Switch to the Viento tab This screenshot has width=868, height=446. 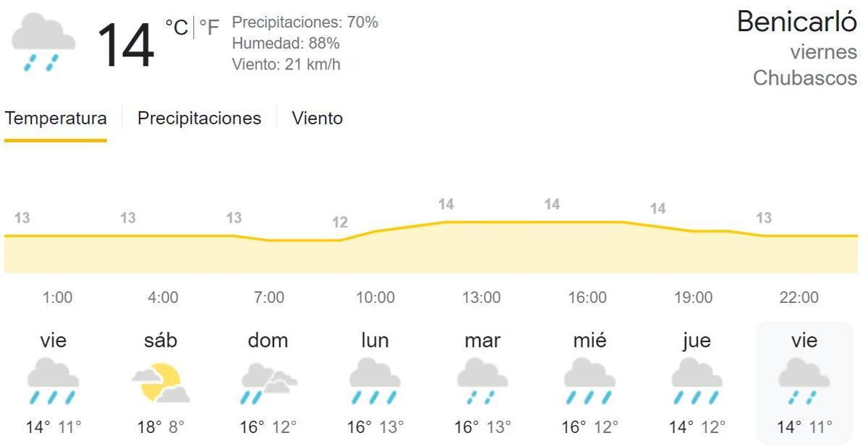tap(317, 119)
